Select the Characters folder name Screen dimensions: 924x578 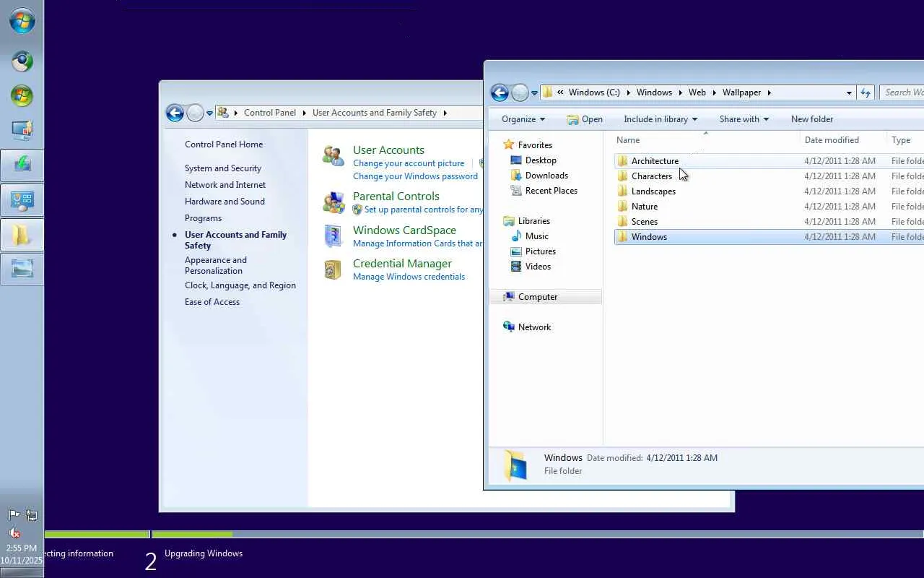pos(652,176)
